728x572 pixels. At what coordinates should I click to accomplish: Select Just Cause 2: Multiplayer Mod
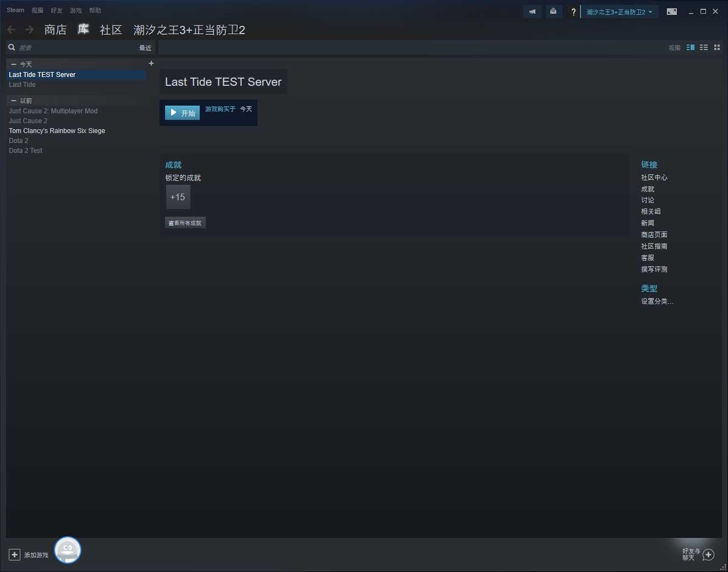[x=76, y=111]
